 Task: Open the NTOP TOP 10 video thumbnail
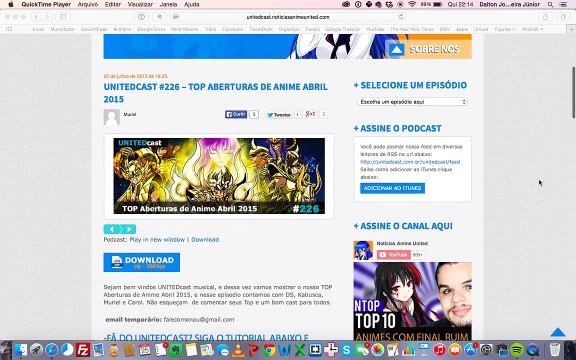pyautogui.click(x=412, y=300)
